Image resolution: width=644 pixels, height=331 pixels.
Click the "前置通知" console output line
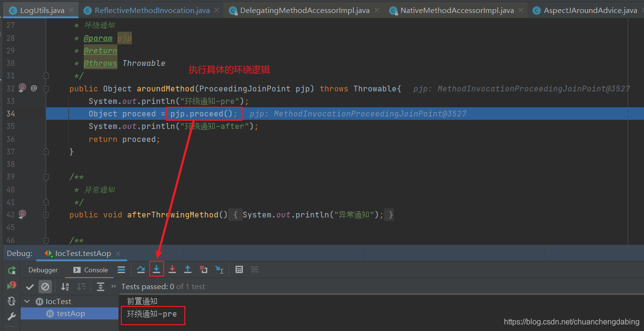click(142, 301)
